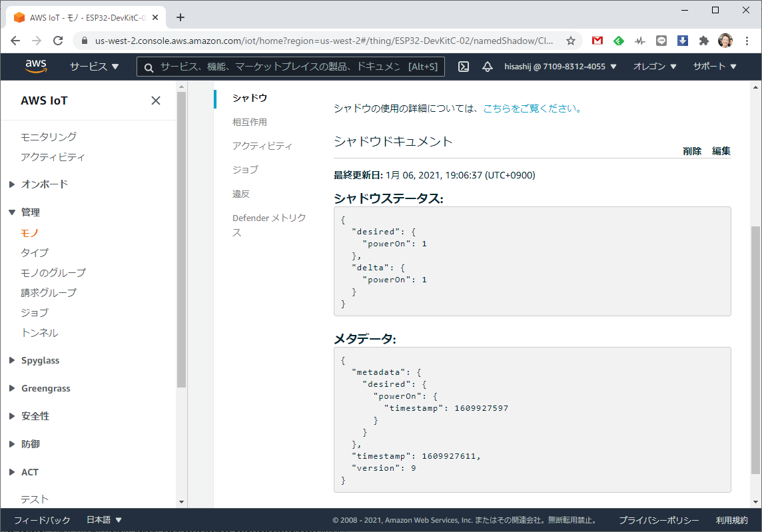Click the sidebar vertical scrollbar
The width and height of the screenshot is (762, 532).
pyautogui.click(x=181, y=239)
